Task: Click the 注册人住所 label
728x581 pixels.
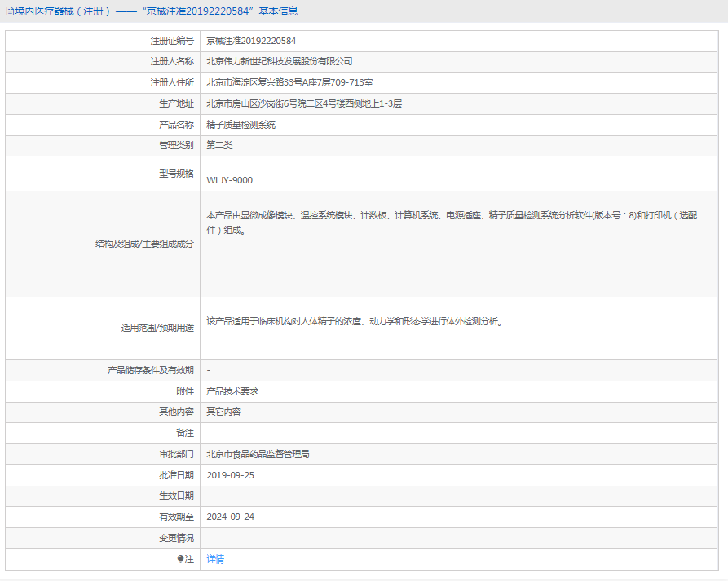Action: pyautogui.click(x=172, y=82)
